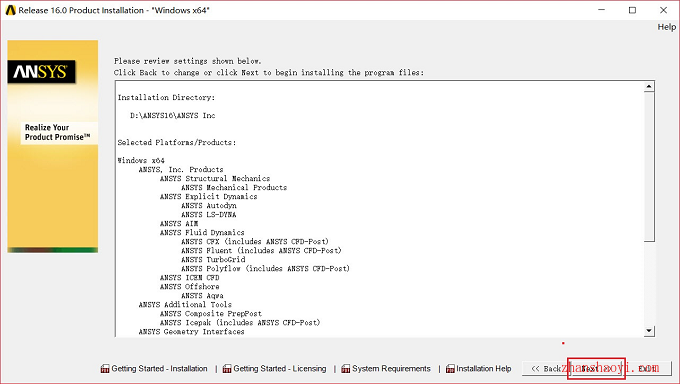Click 'ANSYS Geometry Interfaces' entry
The width and height of the screenshot is (680, 384).
click(192, 332)
